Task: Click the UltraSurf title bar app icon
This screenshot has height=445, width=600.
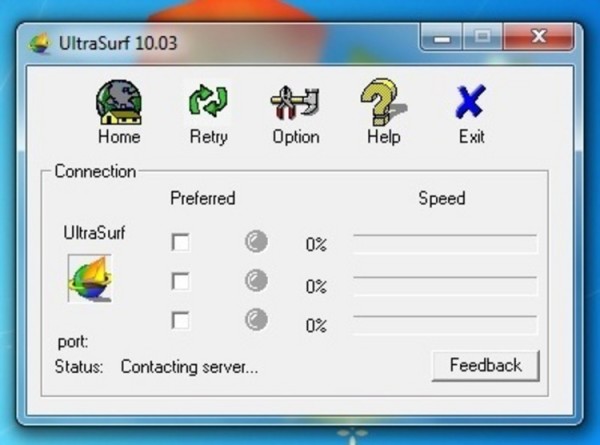Action: coord(40,43)
